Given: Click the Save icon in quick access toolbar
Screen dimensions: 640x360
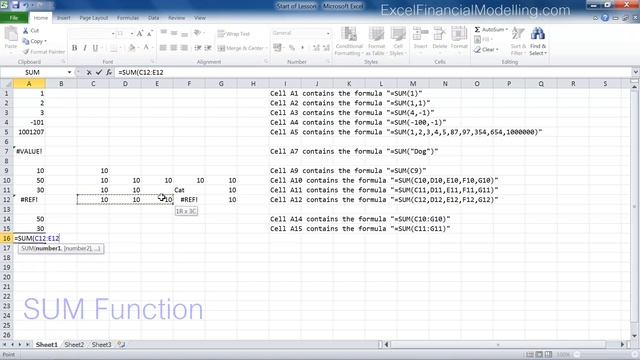Looking at the screenshot, I should [x=16, y=5].
